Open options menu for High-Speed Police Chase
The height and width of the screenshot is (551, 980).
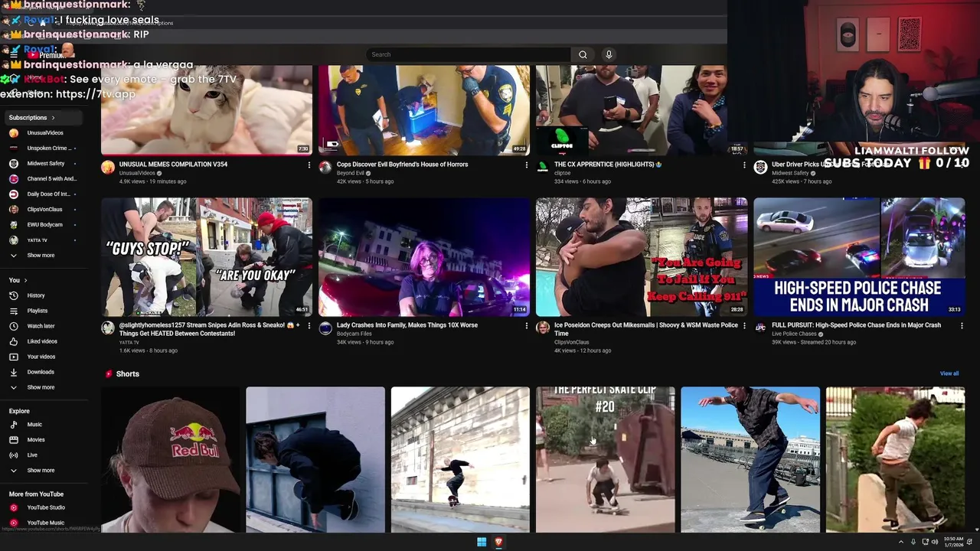[x=961, y=325]
